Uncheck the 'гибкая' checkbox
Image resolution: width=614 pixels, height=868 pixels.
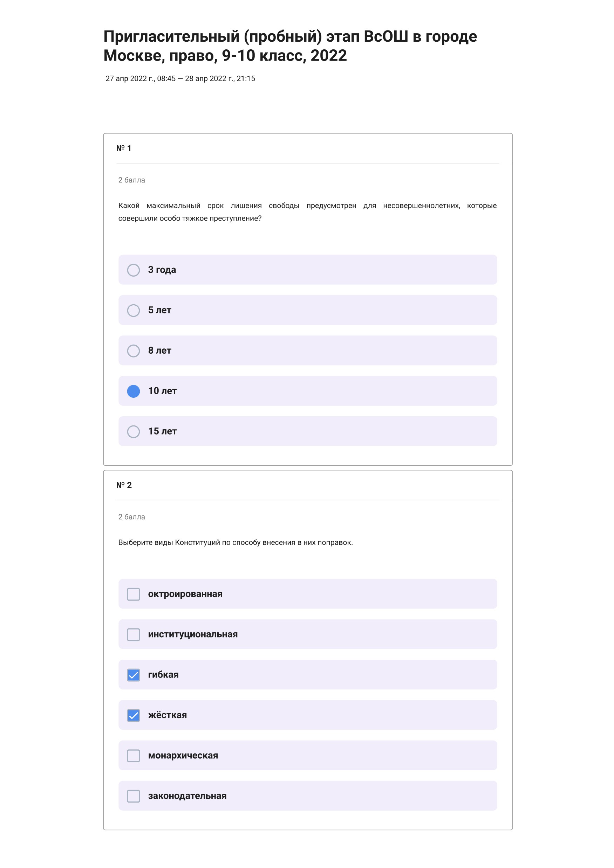point(133,675)
